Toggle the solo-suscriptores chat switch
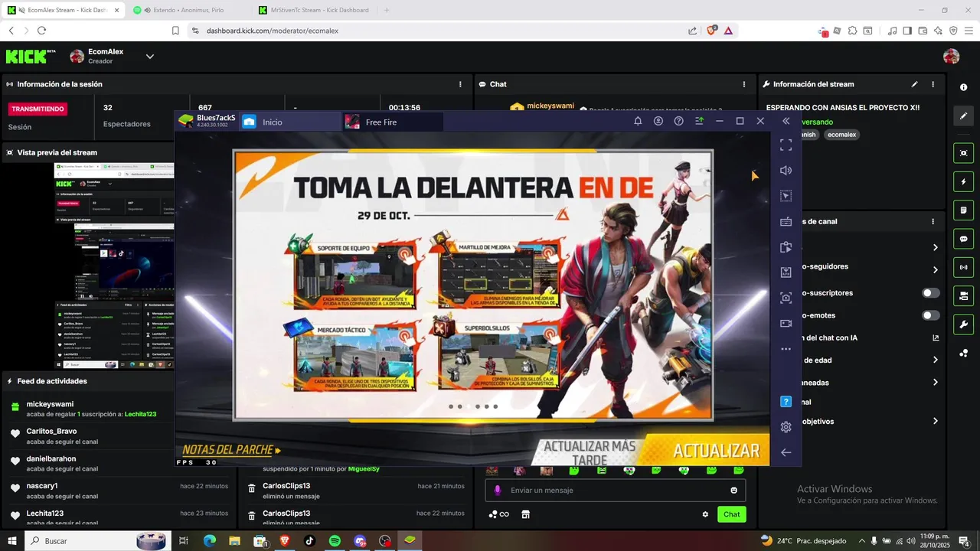 [x=931, y=292]
